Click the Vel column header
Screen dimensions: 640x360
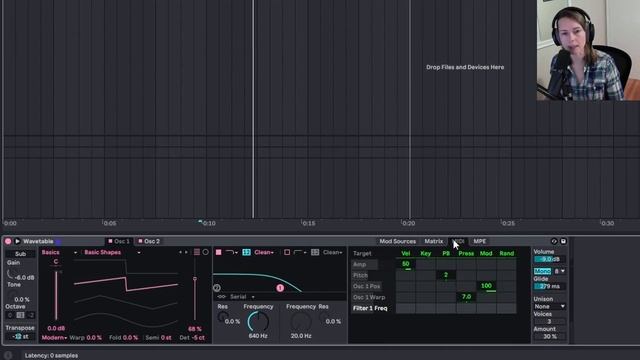(x=405, y=253)
